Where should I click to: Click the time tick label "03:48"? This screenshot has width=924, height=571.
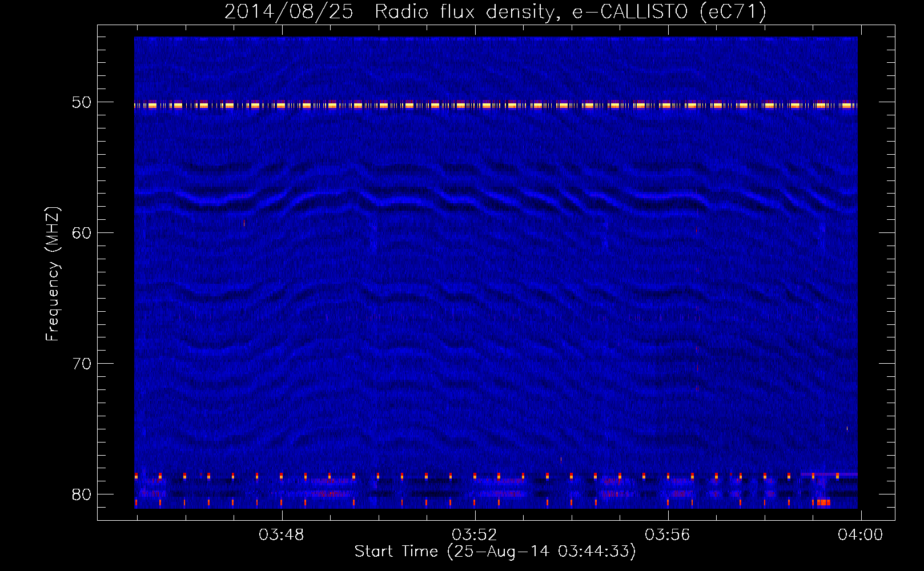point(282,535)
